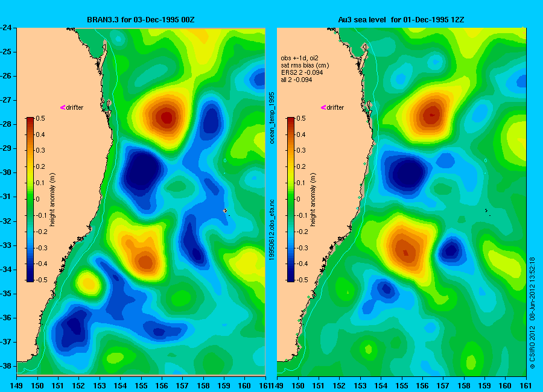Image resolution: width=543 pixels, height=392 pixels.
Task: Click the magenta drifter marker in Au3 panel
Action: (323, 107)
